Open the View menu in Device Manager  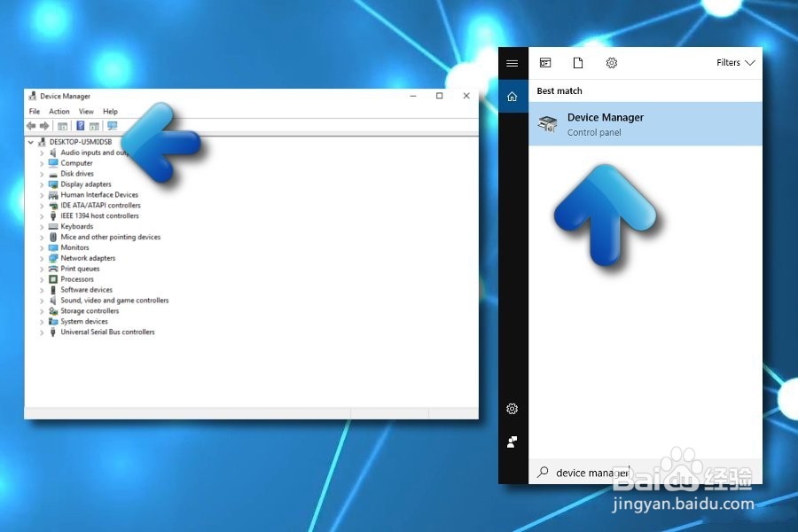[x=86, y=111]
